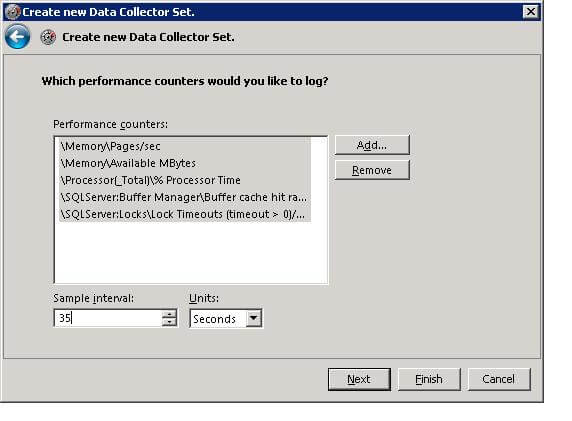The width and height of the screenshot is (572, 421).
Task: Decrease sample interval with down spinner arrow
Action: [169, 322]
